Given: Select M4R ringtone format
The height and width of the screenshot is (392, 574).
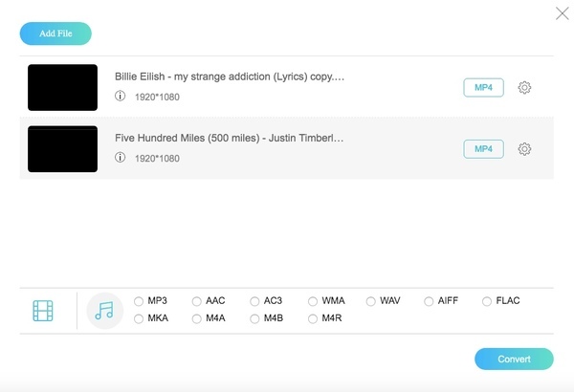Looking at the screenshot, I should tap(314, 318).
